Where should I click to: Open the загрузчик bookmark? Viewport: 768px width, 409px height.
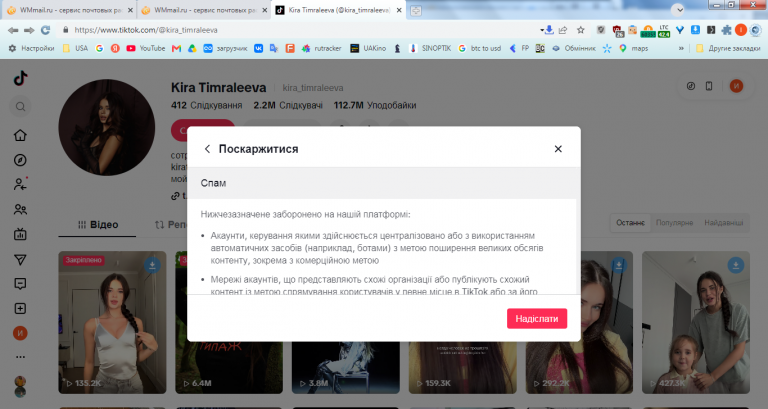click(x=226, y=48)
